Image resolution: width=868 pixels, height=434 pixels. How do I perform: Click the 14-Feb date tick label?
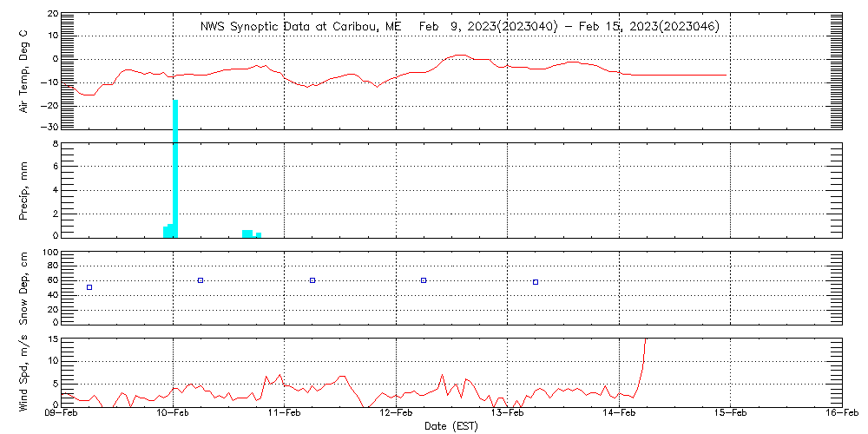tap(620, 416)
